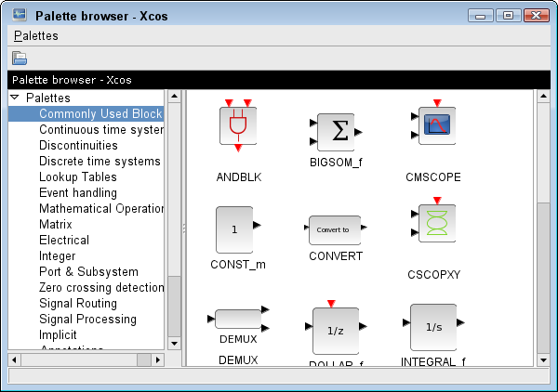558x392 pixels.
Task: Select the DOLLAR_f 1/z block
Action: coord(336,328)
